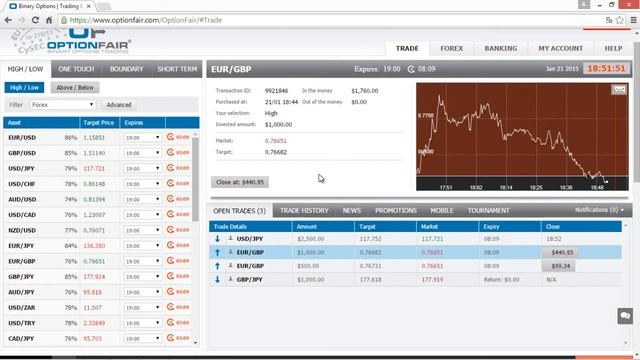This screenshot has width=640, height=360.
Task: Click the up arrow on $500 EUR/GBP trade
Action: [x=217, y=266]
